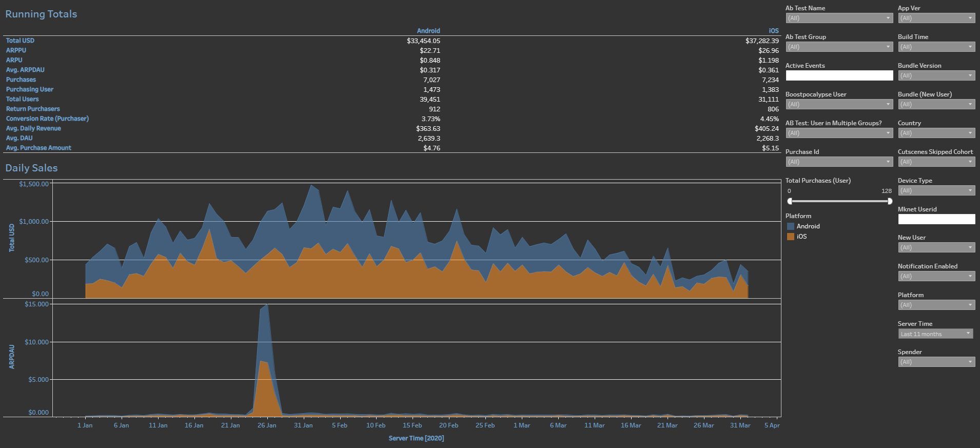Select the Total USD row label
Viewport: 980px width, 448px height.
(20, 41)
